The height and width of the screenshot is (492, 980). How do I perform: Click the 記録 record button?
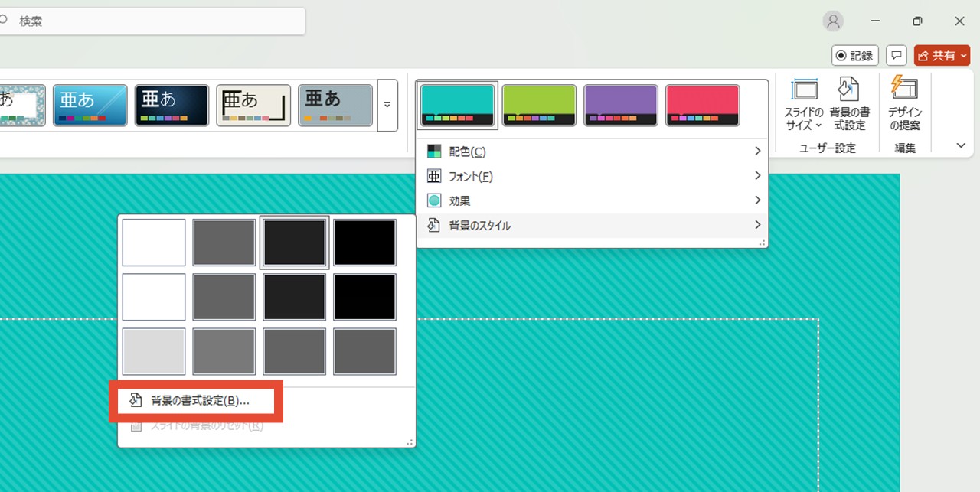(x=854, y=56)
